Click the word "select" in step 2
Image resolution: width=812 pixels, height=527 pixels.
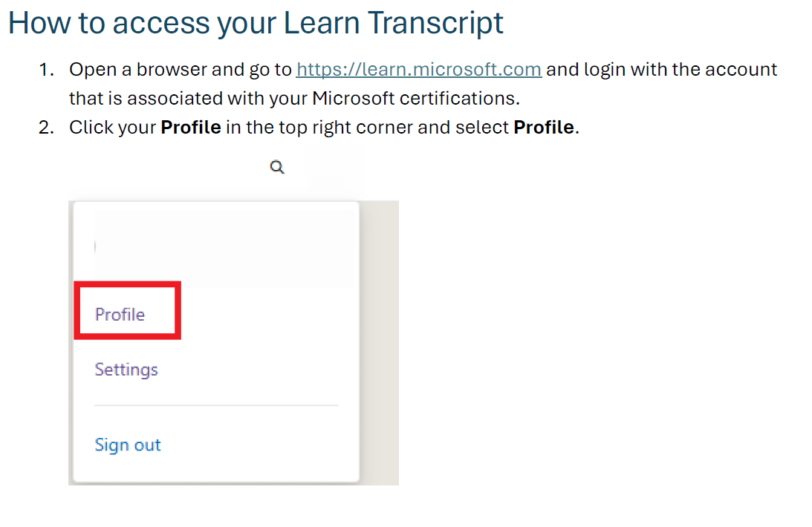(485, 127)
